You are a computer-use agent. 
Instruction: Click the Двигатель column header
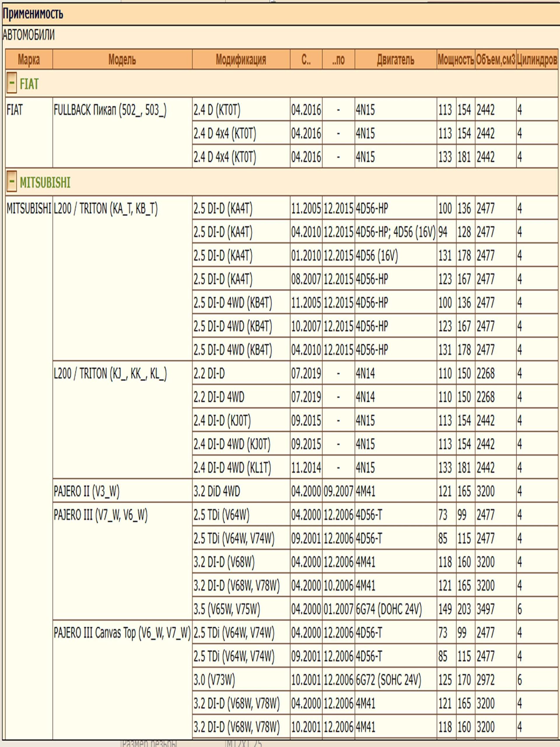click(x=395, y=60)
